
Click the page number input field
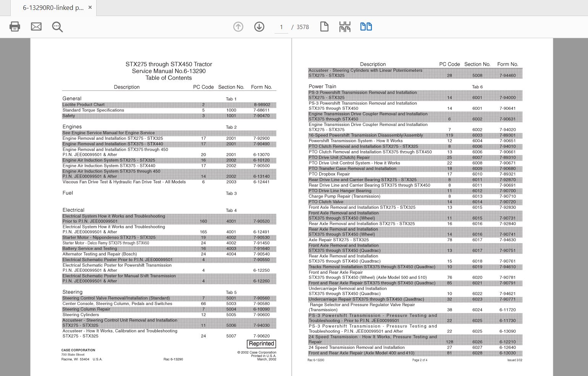point(281,27)
